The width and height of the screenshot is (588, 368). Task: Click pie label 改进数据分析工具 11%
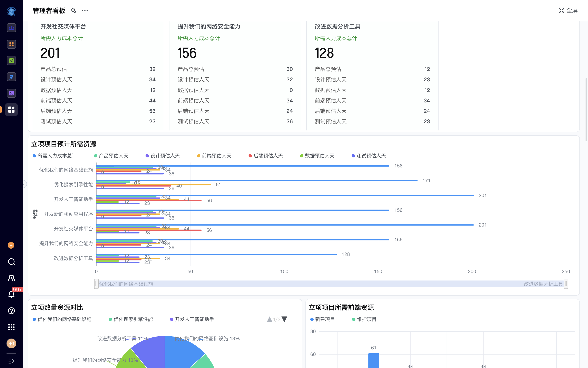tap(122, 338)
